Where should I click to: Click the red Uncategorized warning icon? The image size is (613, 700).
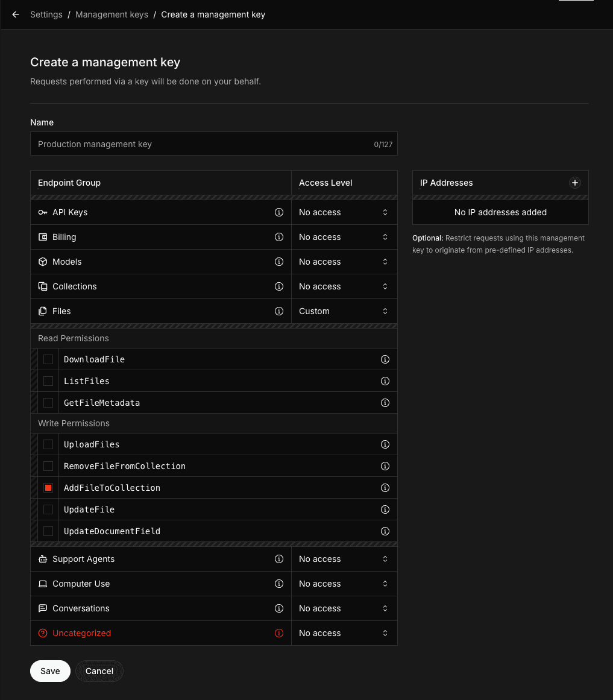[x=43, y=633]
